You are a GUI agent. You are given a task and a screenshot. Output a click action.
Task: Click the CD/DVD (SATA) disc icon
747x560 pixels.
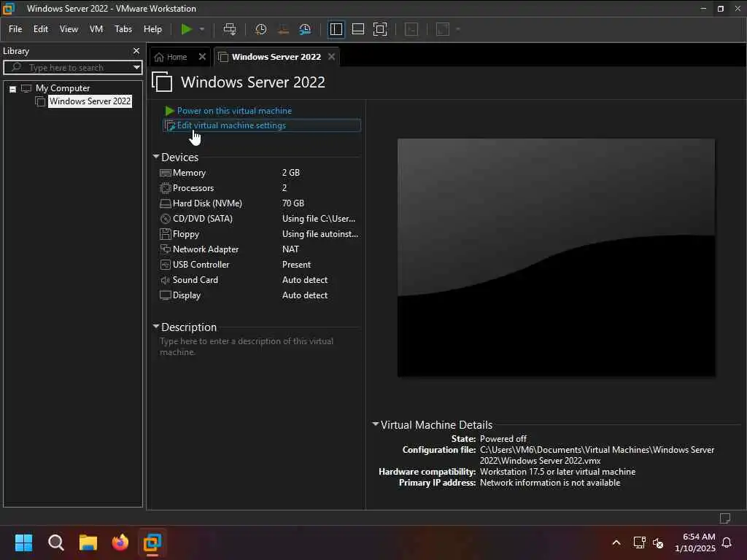(x=166, y=219)
